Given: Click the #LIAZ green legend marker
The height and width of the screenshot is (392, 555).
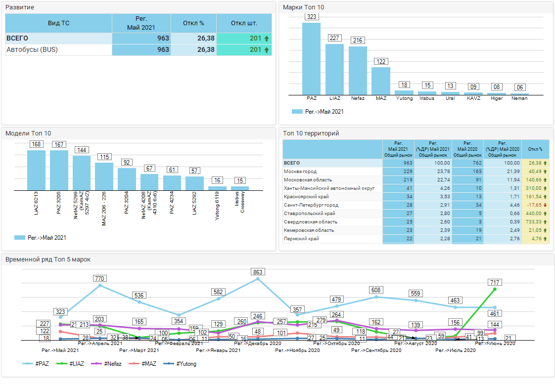Looking at the screenshot, I should 62,364.
